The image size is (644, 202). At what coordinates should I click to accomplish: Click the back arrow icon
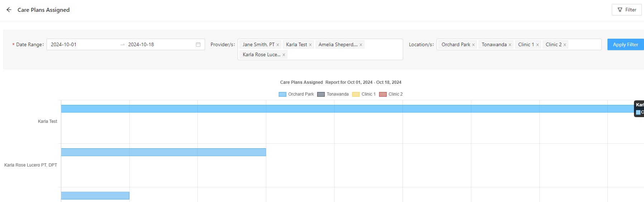pyautogui.click(x=9, y=10)
